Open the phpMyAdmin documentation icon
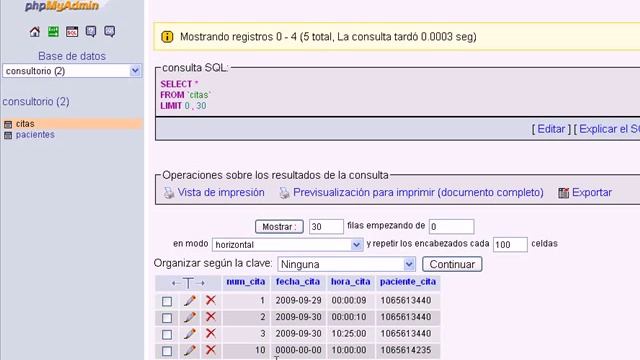 coord(91,32)
